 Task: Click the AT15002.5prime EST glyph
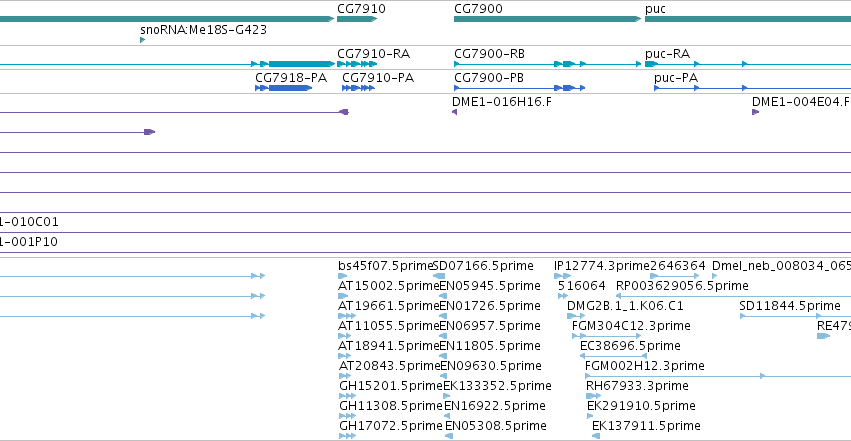click(343, 296)
